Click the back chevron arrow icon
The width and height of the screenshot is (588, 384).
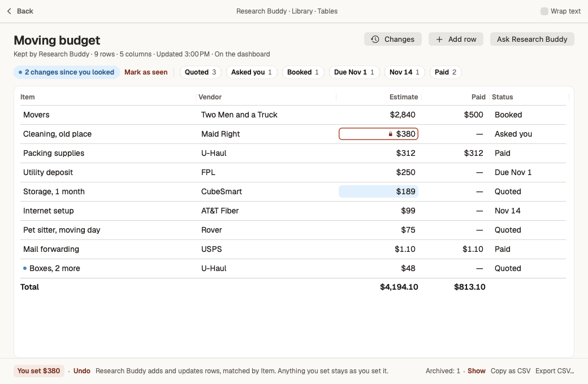pyautogui.click(x=10, y=11)
